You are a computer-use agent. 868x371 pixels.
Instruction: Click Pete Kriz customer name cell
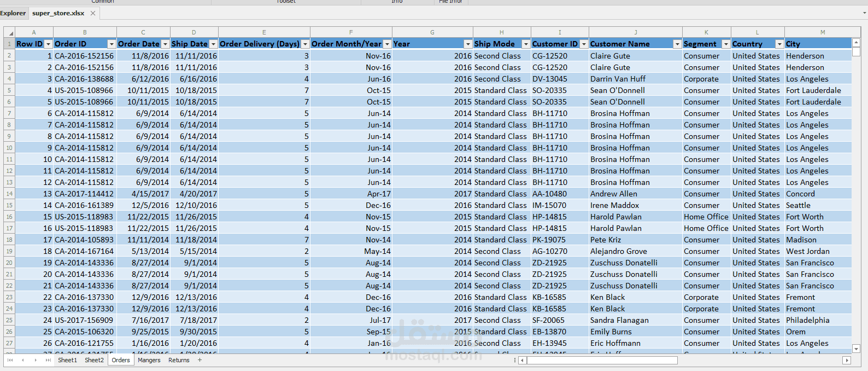[636, 240]
